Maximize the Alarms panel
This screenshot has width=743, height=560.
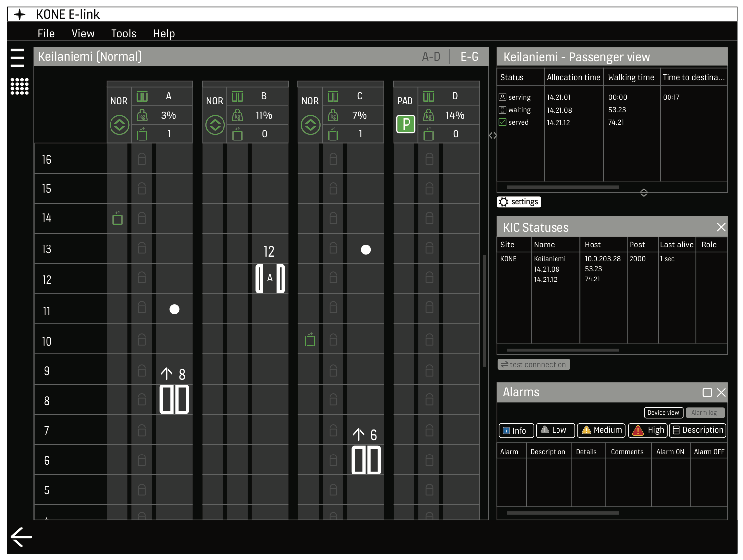[x=707, y=392]
